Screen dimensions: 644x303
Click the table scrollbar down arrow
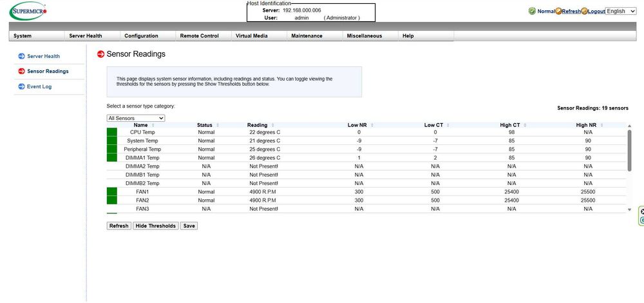tap(630, 210)
